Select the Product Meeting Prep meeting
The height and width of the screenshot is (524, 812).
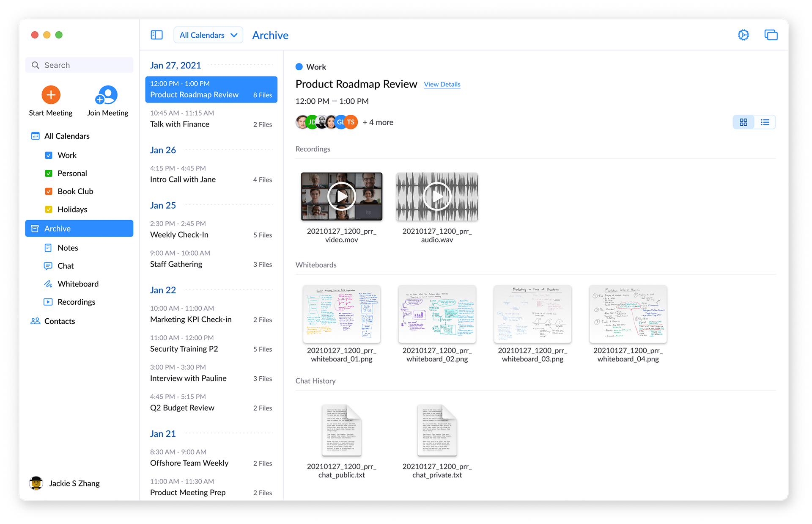211,487
